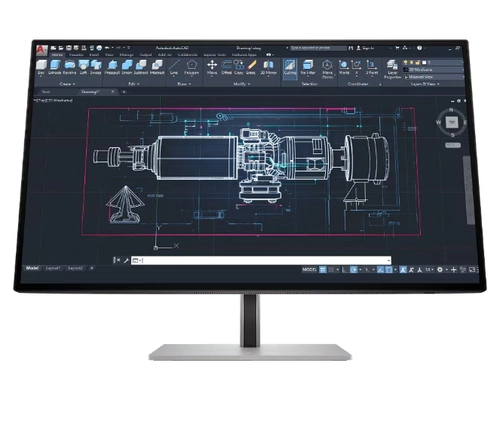Select the Union tool
Viewport: 500px width, 425px height.
pyautogui.click(x=127, y=67)
